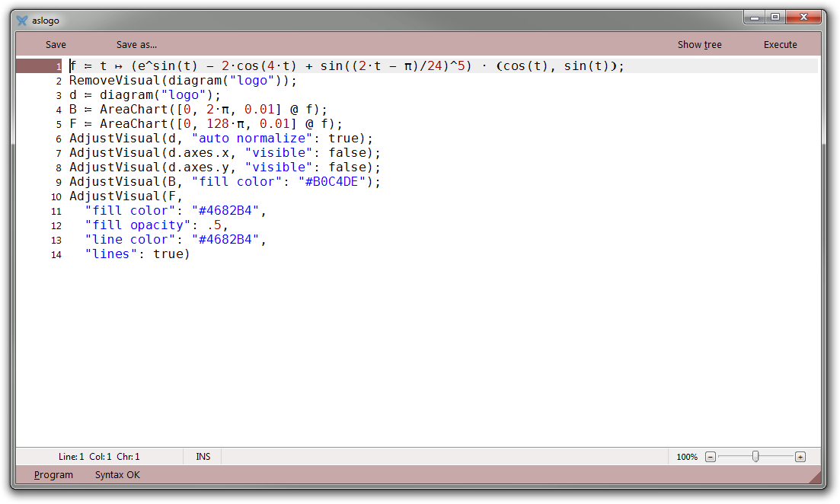Click the zoom in plus icon
840x504 pixels.
pos(800,457)
